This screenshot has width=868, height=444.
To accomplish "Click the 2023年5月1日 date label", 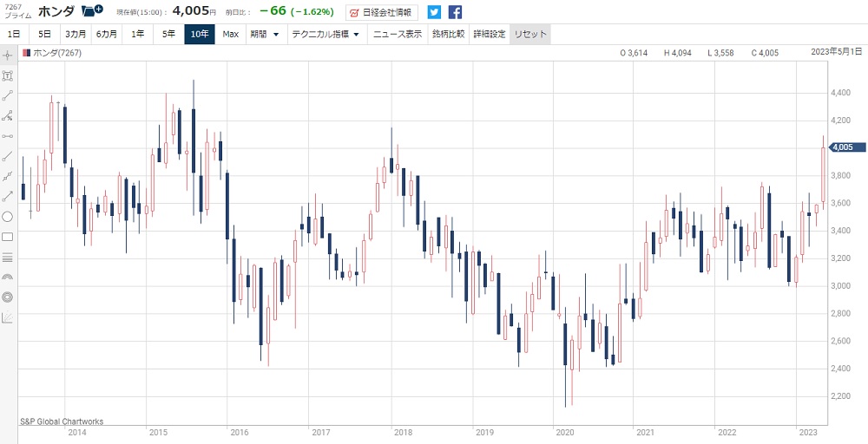I will (x=837, y=51).
